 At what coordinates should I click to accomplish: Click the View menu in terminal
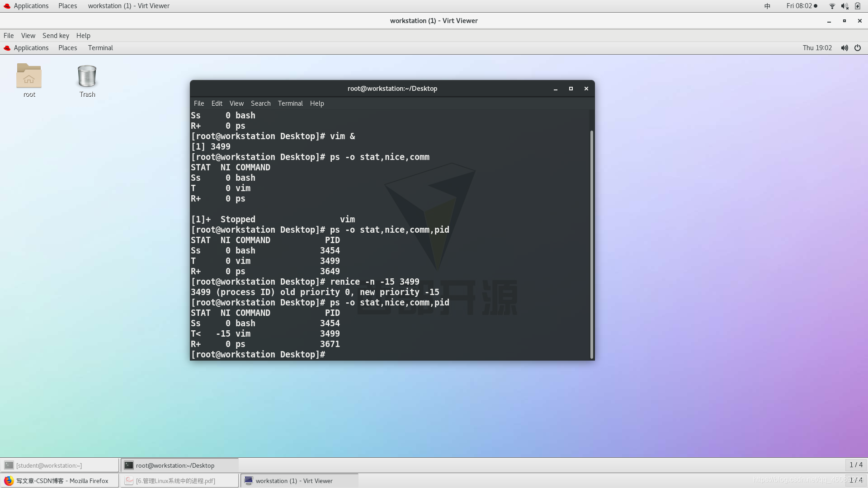[x=237, y=103]
